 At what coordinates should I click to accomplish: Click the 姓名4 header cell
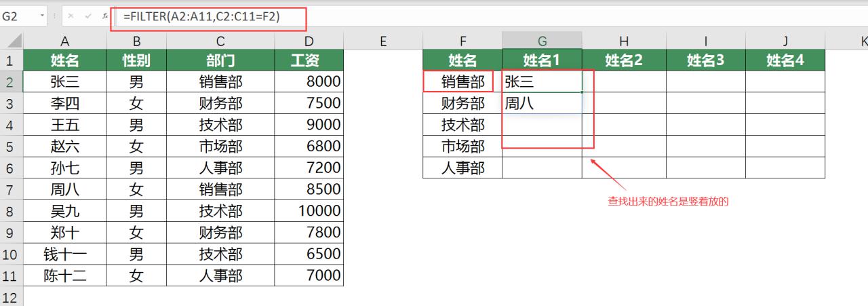coord(785,60)
